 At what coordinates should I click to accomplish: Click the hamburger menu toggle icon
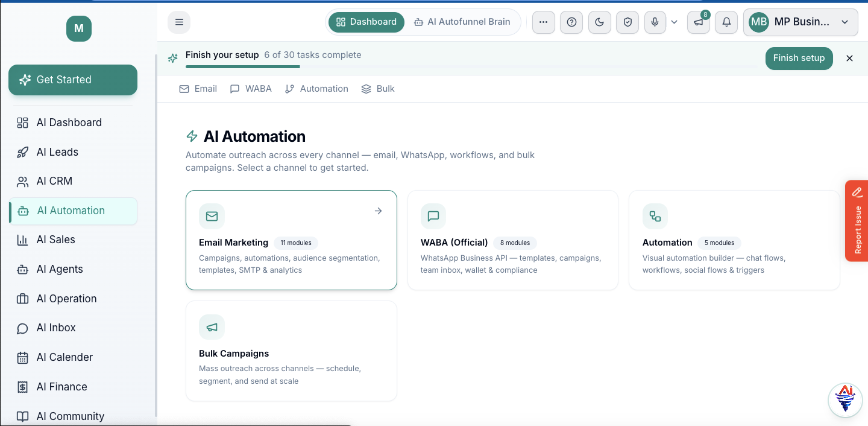[x=179, y=22]
